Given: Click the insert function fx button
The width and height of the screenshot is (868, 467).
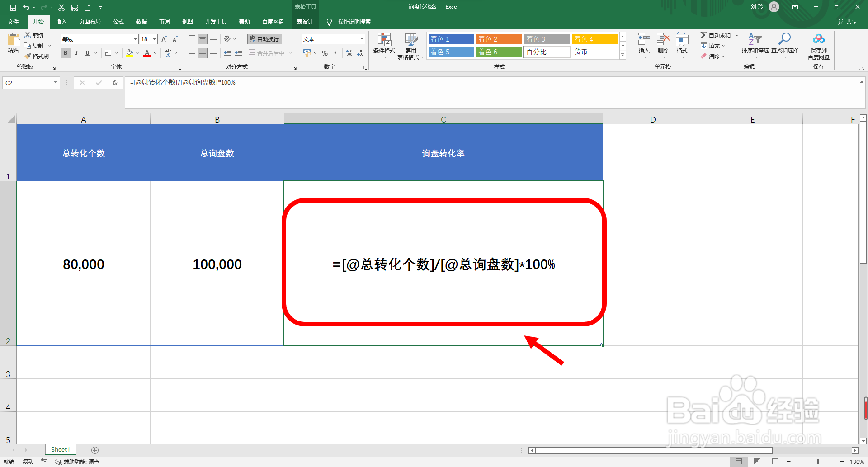Looking at the screenshot, I should coord(115,83).
